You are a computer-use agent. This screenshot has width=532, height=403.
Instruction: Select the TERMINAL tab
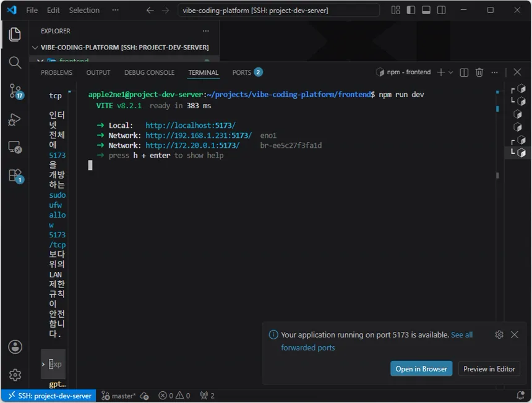point(204,72)
